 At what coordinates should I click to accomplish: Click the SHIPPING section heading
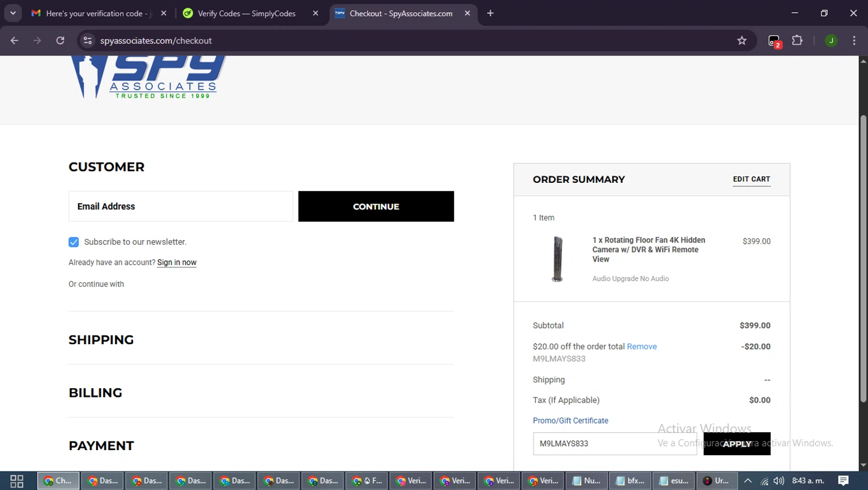(101, 340)
